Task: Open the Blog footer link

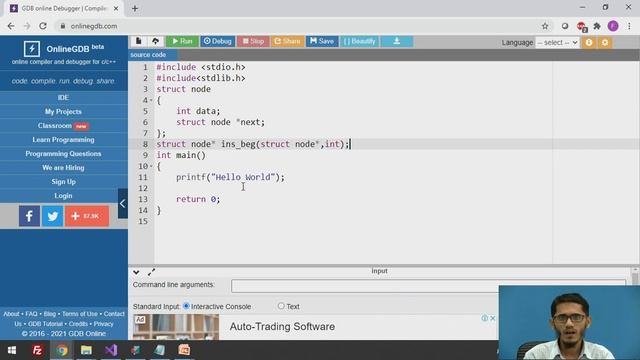Action: point(50,314)
